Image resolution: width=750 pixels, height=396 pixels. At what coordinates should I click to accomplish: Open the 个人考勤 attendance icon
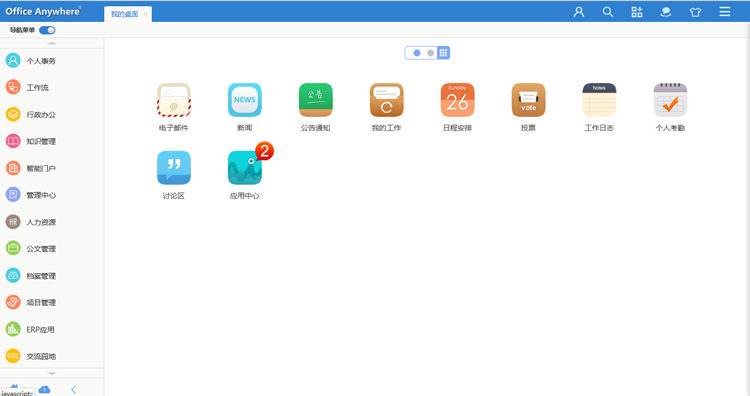pos(670,100)
